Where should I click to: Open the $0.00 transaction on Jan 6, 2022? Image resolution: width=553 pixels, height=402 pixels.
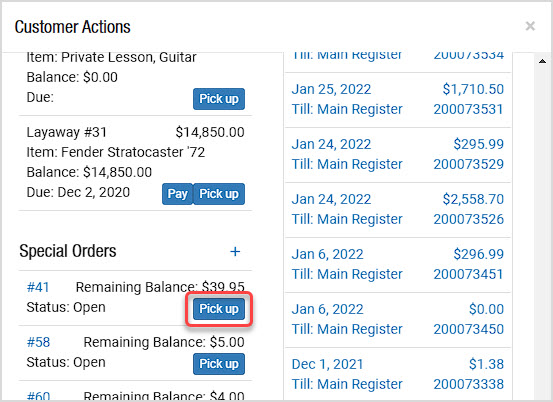[x=398, y=319]
